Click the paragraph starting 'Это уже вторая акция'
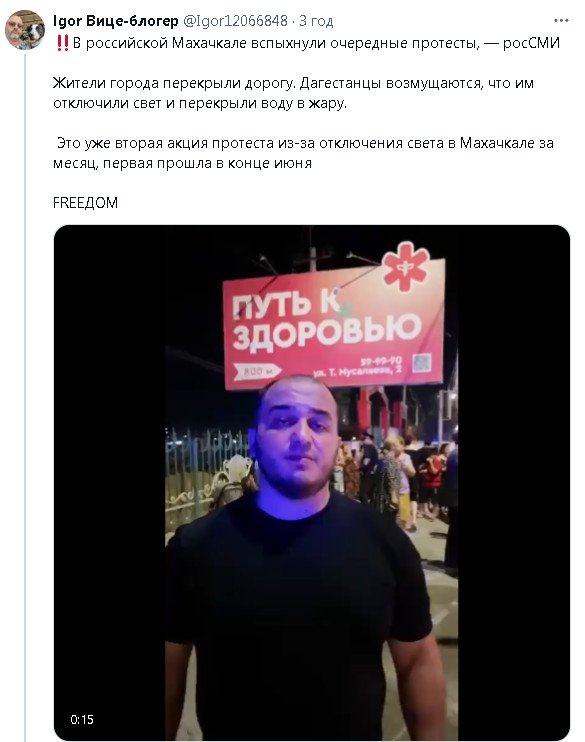The image size is (585, 742). pos(303,153)
